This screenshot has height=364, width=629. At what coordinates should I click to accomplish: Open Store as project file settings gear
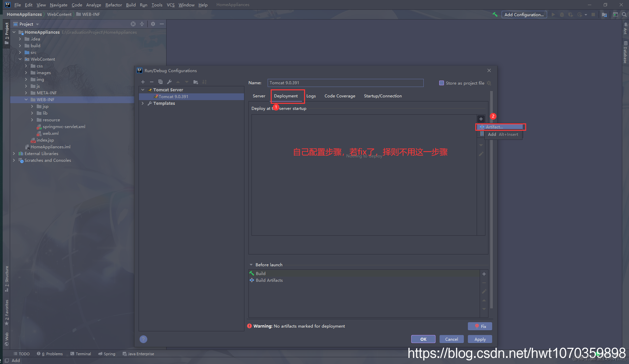[489, 83]
